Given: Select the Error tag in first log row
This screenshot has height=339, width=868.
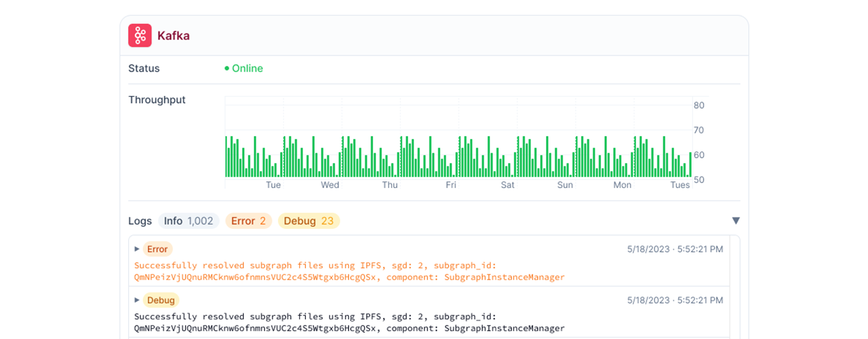Looking at the screenshot, I should point(157,249).
